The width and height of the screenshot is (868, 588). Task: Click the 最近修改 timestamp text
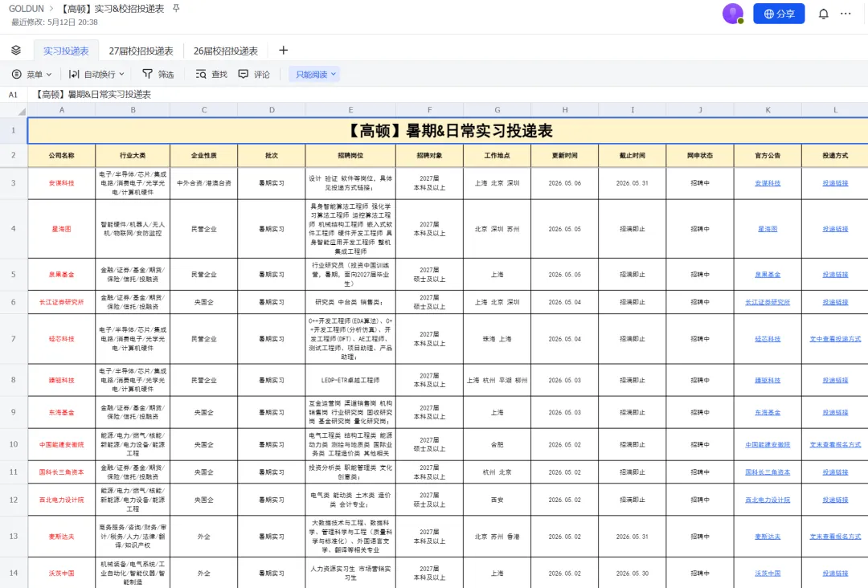coord(55,22)
